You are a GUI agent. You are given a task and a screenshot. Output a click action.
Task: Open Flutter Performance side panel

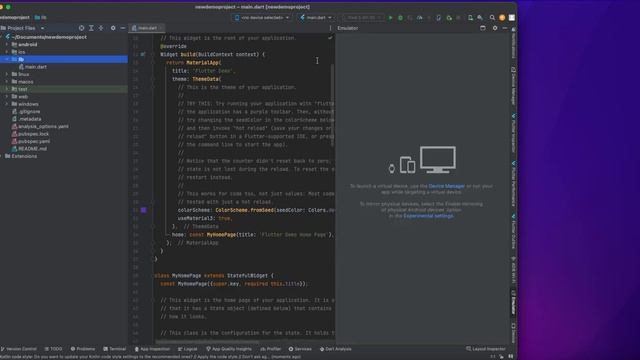coord(513,184)
